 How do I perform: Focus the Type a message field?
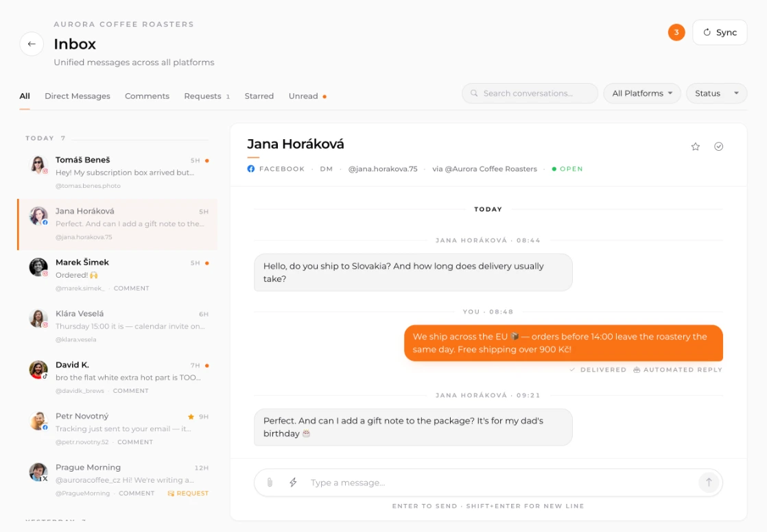499,483
